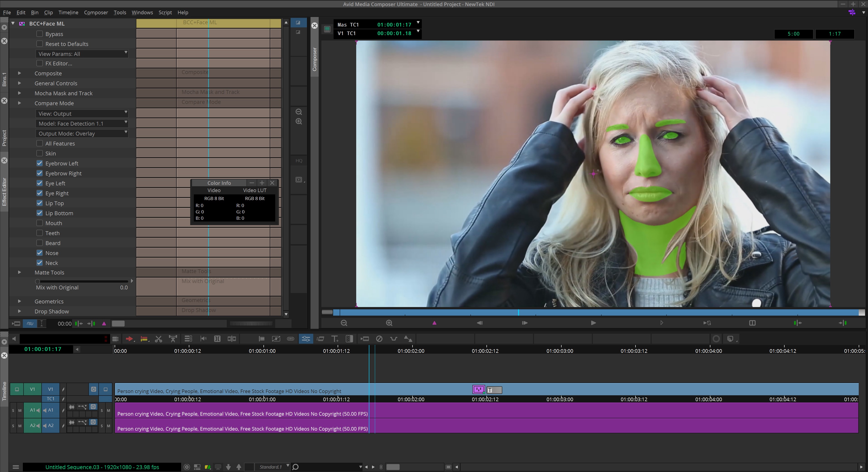Click the red Splice-In arrow in timeline toolbar
This screenshot has height=472, width=868.
coord(129,339)
